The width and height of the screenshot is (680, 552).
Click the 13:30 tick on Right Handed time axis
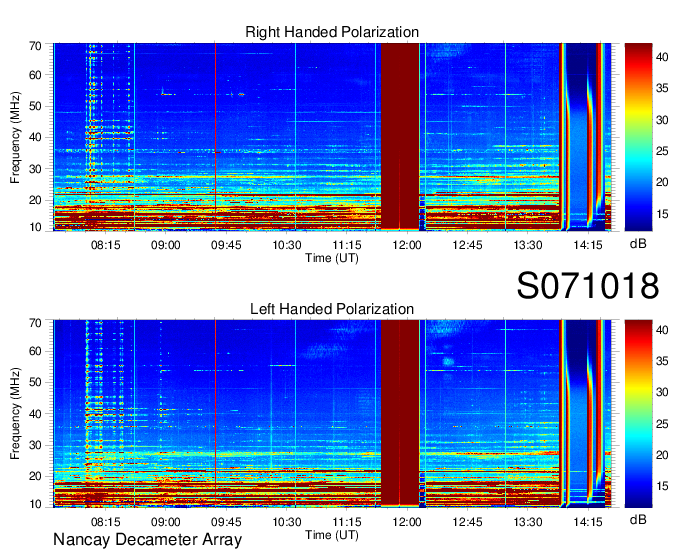527,245
